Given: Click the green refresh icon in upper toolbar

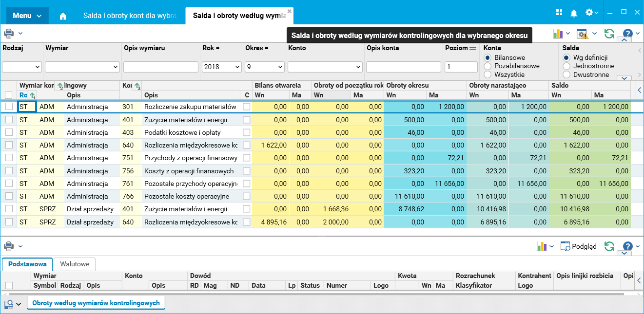Looking at the screenshot, I should (x=609, y=34).
